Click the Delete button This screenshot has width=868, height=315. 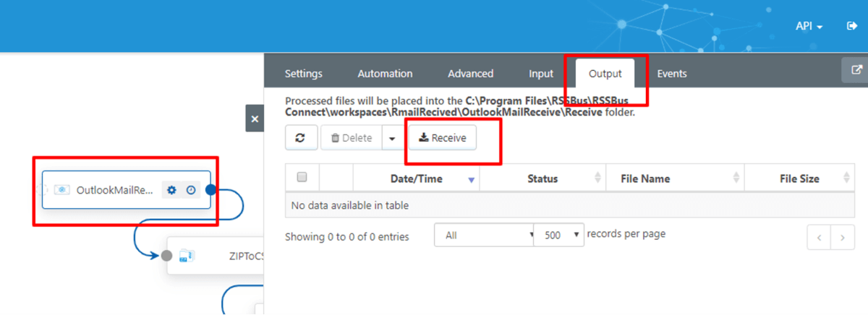tap(351, 138)
